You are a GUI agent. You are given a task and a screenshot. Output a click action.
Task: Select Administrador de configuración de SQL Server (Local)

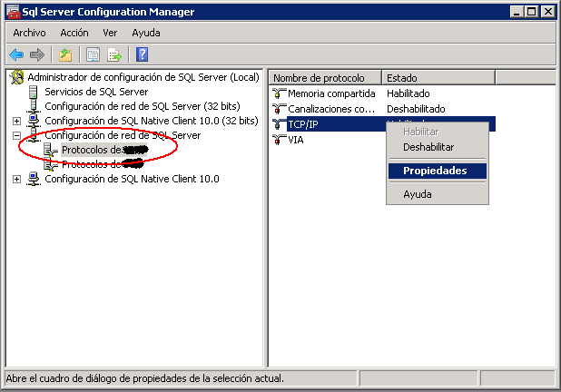[x=143, y=77]
